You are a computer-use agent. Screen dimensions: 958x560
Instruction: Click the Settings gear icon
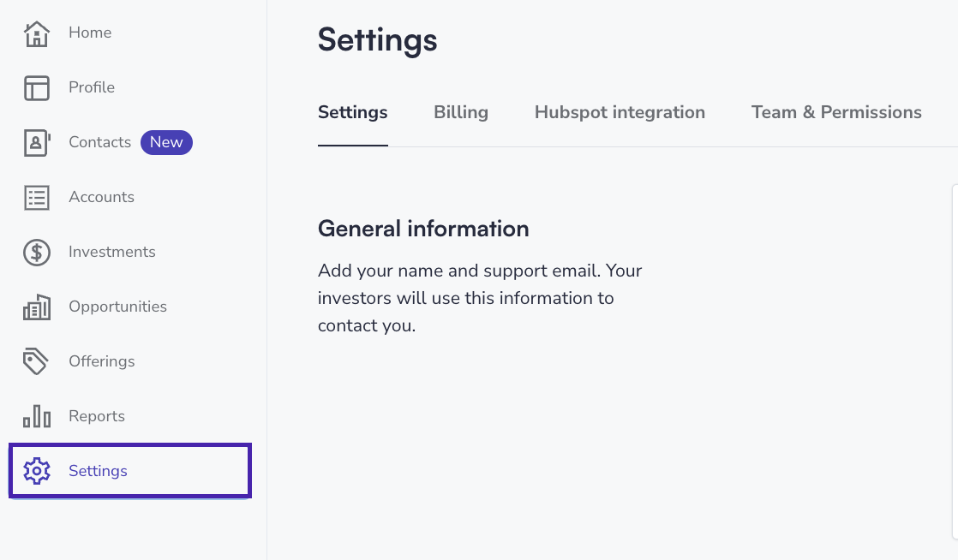(x=37, y=471)
